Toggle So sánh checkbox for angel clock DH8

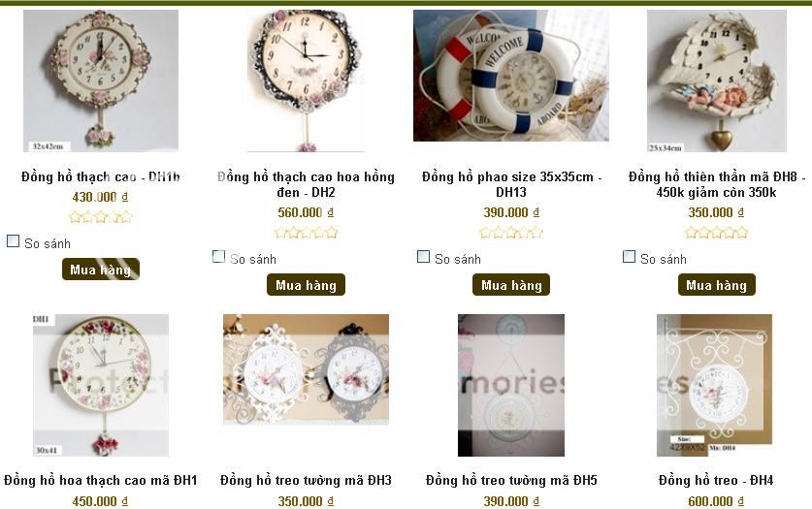(x=630, y=257)
